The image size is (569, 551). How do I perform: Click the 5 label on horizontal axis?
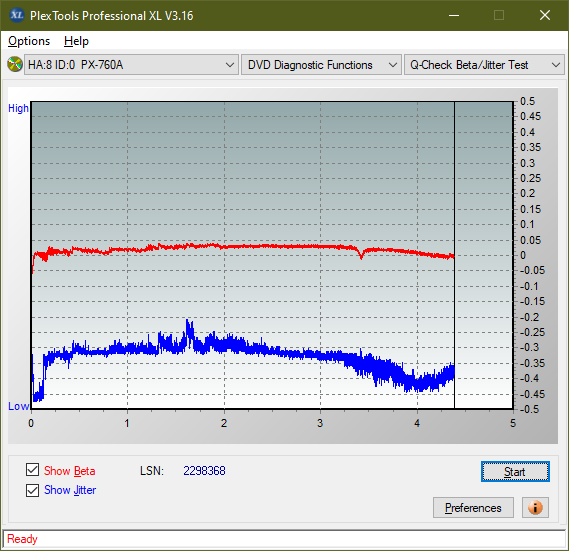pyautogui.click(x=513, y=423)
